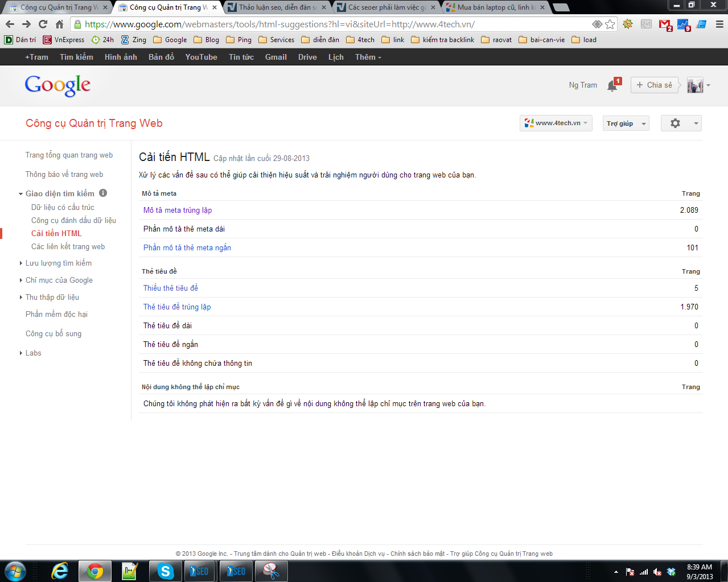Open the account profile picture
728x582 pixels.
pyautogui.click(x=695, y=85)
